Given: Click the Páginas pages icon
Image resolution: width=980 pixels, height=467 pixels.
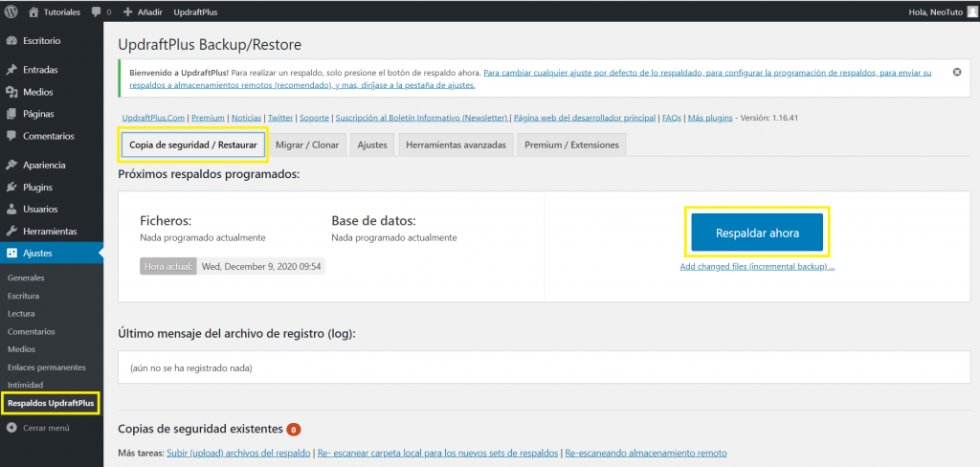Looking at the screenshot, I should [x=11, y=114].
